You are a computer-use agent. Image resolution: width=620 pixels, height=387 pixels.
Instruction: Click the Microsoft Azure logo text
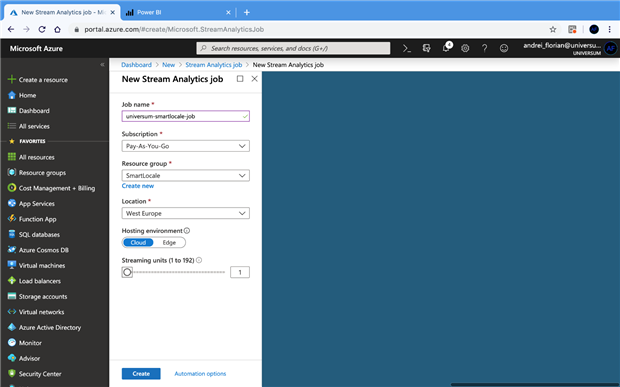[36, 49]
